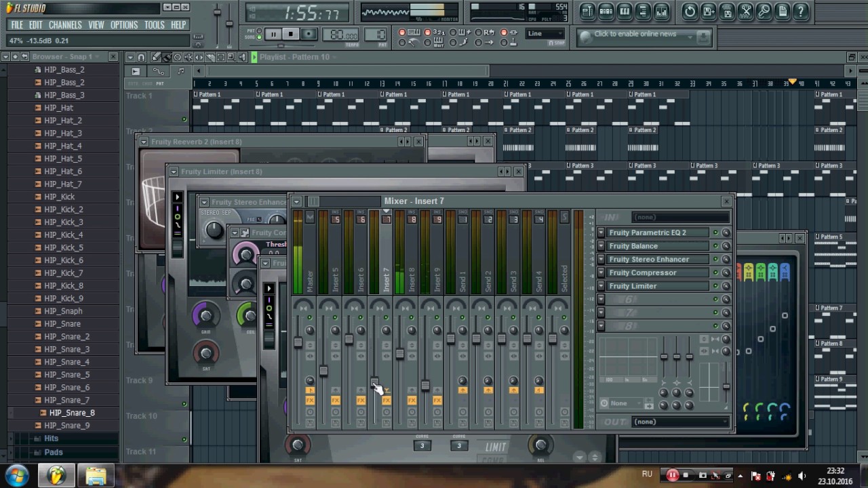
Task: Select the Slice tool in Playlist toolbar
Action: click(210, 57)
